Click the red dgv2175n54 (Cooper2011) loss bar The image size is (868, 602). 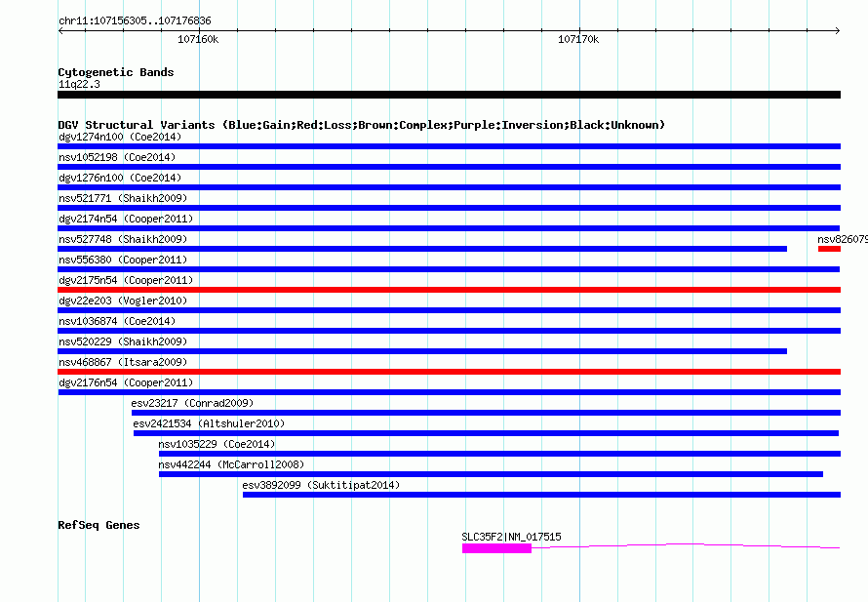click(x=449, y=290)
